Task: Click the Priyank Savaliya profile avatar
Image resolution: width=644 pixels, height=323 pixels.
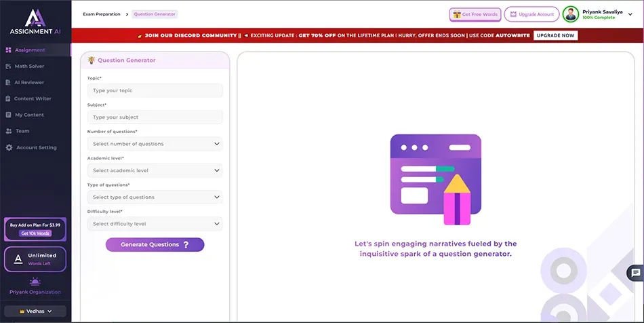Action: (x=571, y=14)
